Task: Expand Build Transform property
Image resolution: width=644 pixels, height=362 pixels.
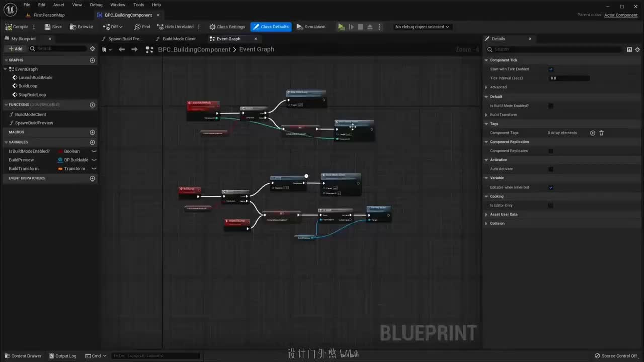Action: pos(486,115)
